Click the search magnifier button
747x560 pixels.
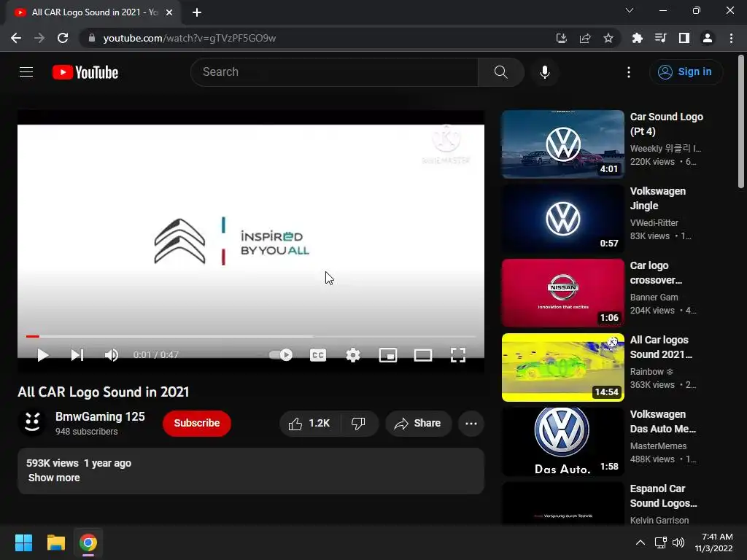click(x=500, y=72)
